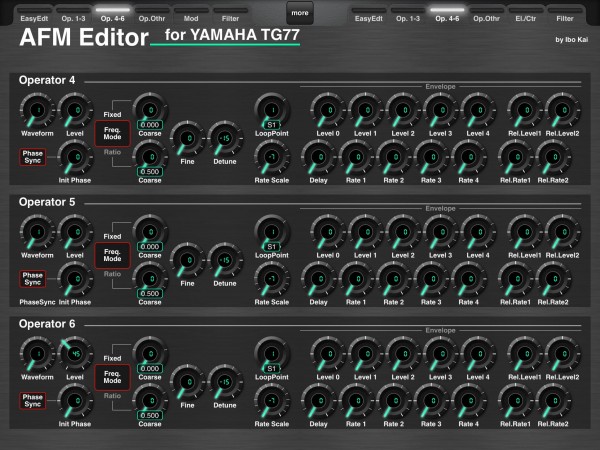This screenshot has height=450, width=600.
Task: Click Operator 4 Waveform knob
Action: point(37,110)
